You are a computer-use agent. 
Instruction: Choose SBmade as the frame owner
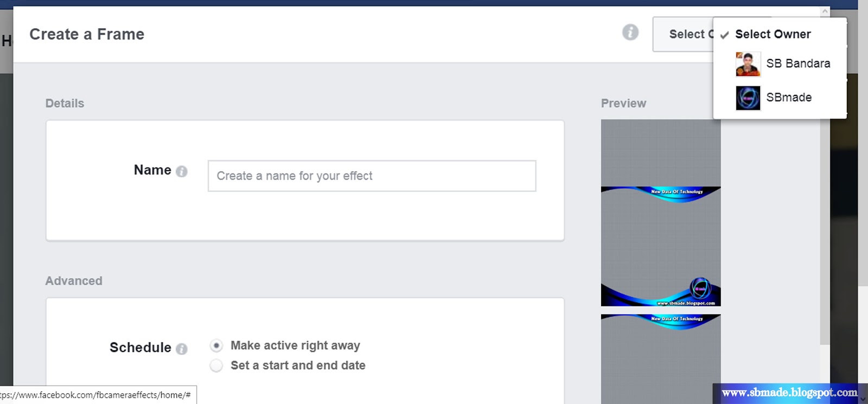point(788,98)
